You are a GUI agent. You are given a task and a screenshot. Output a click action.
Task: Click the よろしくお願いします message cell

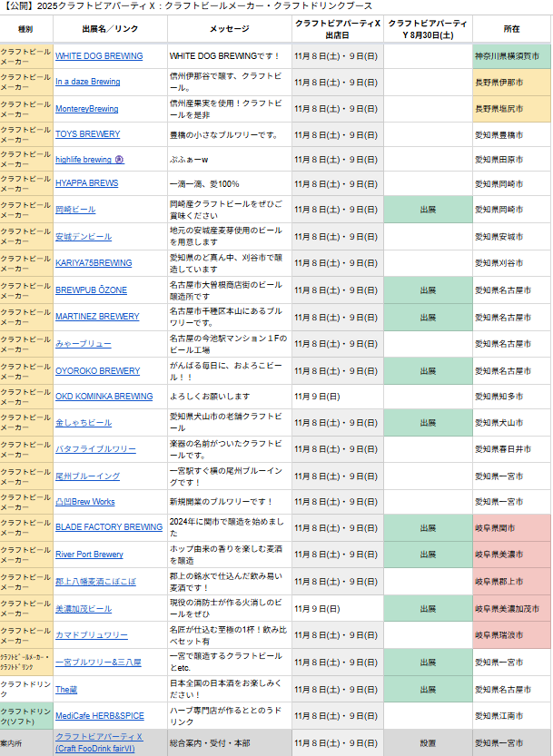pos(229,397)
